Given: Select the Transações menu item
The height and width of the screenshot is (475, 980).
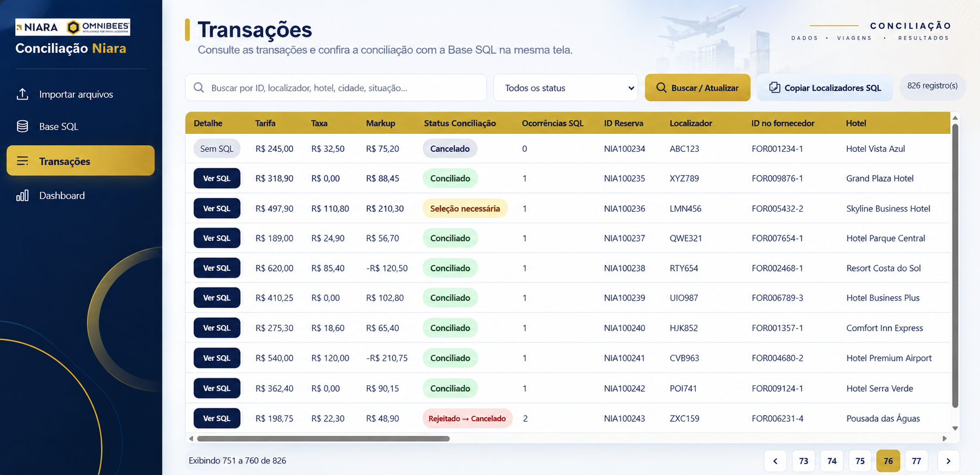Looking at the screenshot, I should pyautogui.click(x=80, y=161).
